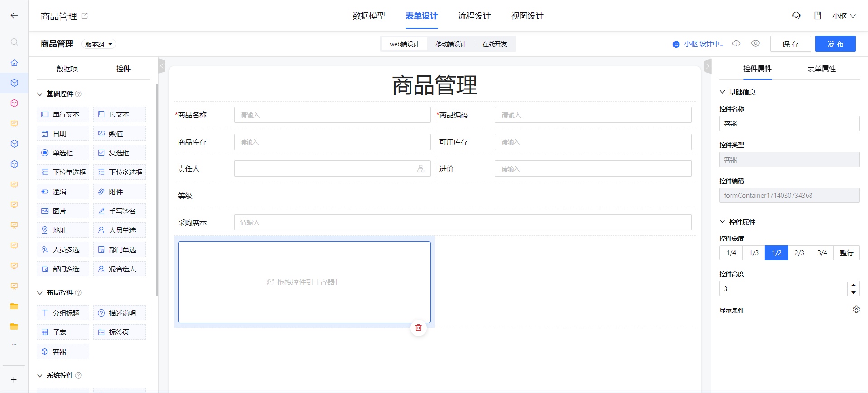Select the 逻辑 switch control
The width and height of the screenshot is (868, 393).
[62, 192]
